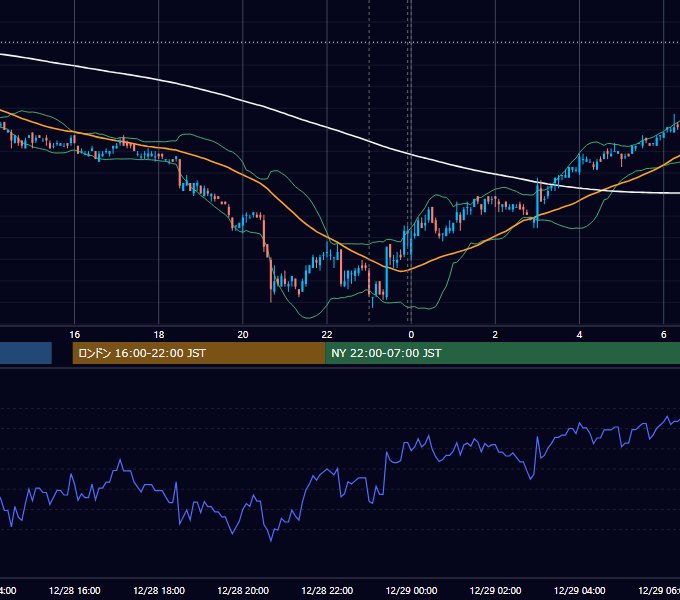
Task: Click the NY 22:00-07:00 JST session bar
Action: click(502, 353)
